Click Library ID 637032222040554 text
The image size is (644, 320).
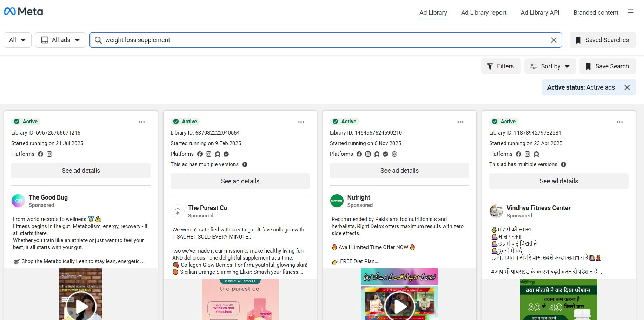click(205, 133)
